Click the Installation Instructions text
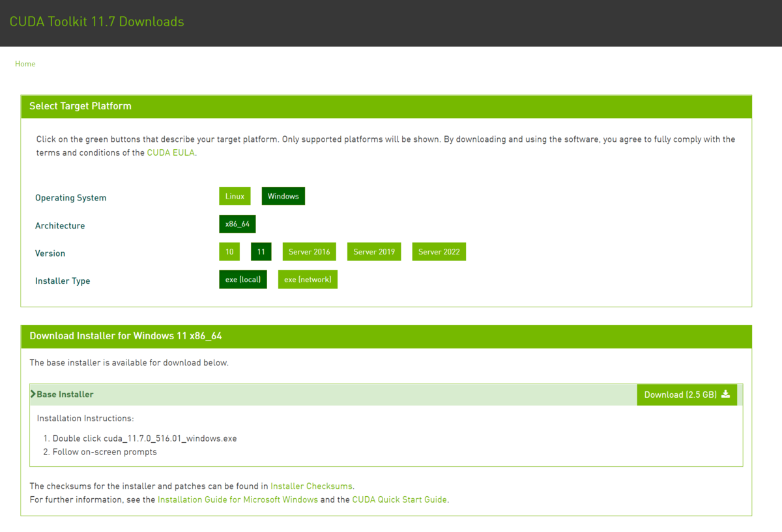The width and height of the screenshot is (782, 532). 85,419
